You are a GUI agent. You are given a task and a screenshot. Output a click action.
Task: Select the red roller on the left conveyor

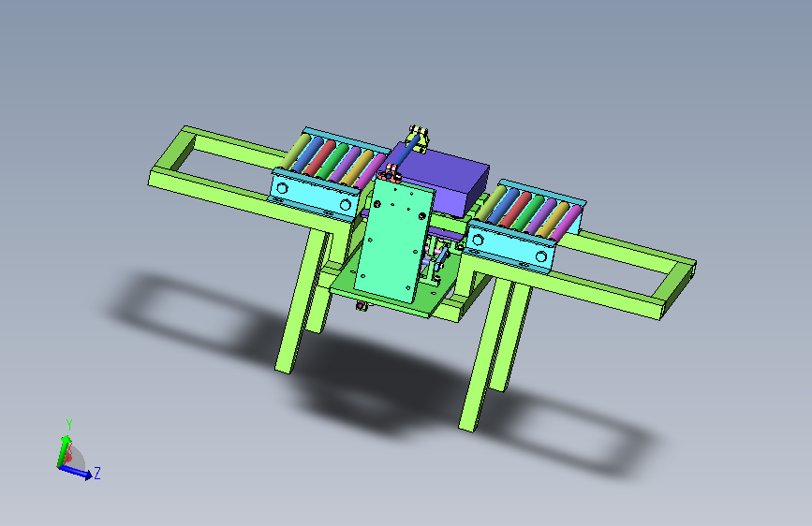[320, 158]
